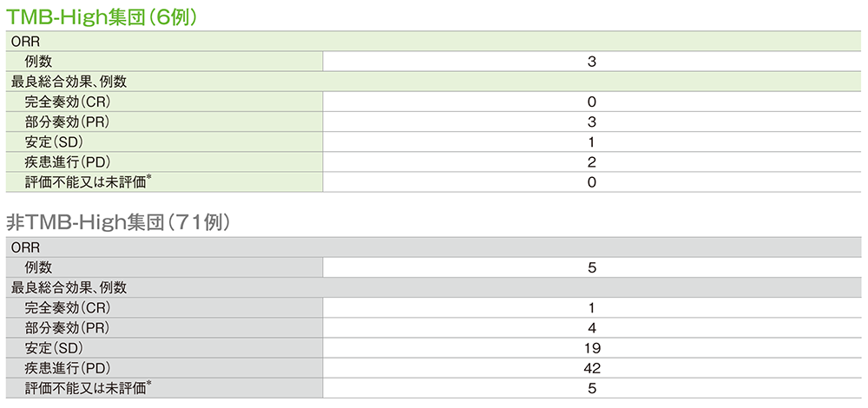
Task: Click the 例数 label in the TMB-High table
Action: pyautogui.click(x=40, y=62)
